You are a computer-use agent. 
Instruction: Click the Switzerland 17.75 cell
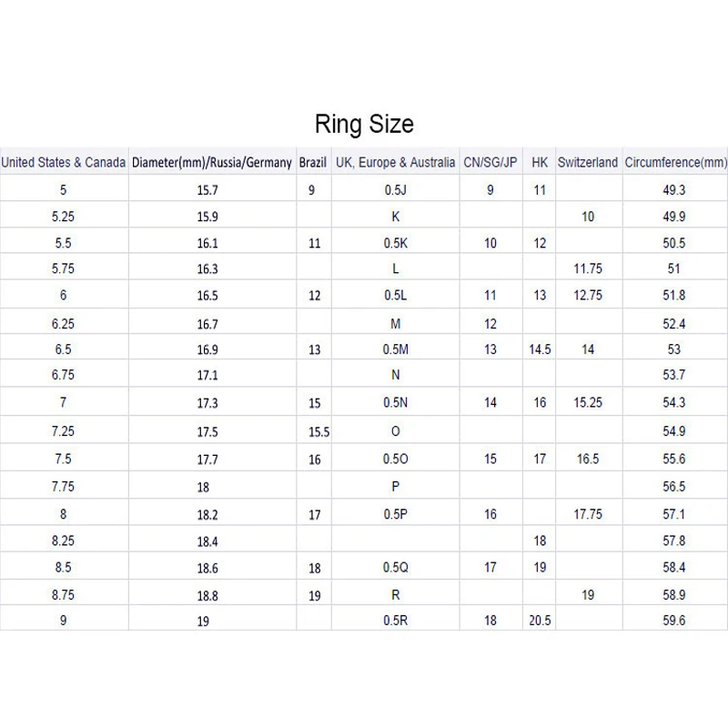[x=588, y=514]
